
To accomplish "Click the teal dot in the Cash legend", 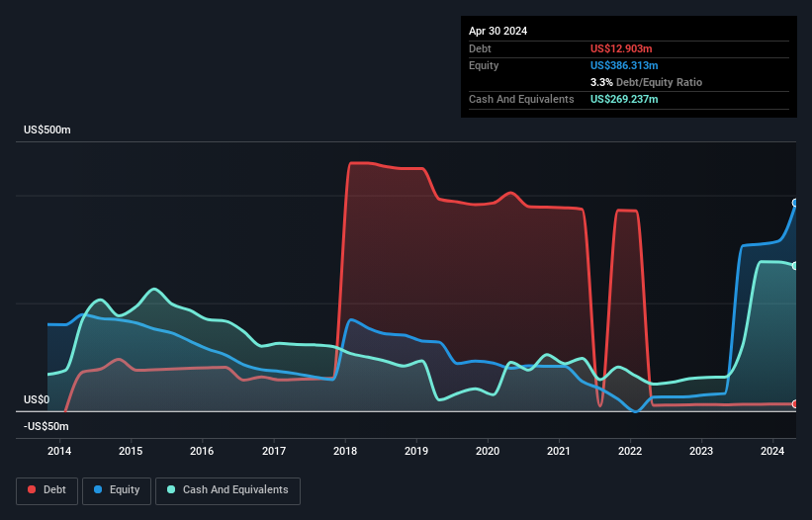I will click(x=171, y=490).
